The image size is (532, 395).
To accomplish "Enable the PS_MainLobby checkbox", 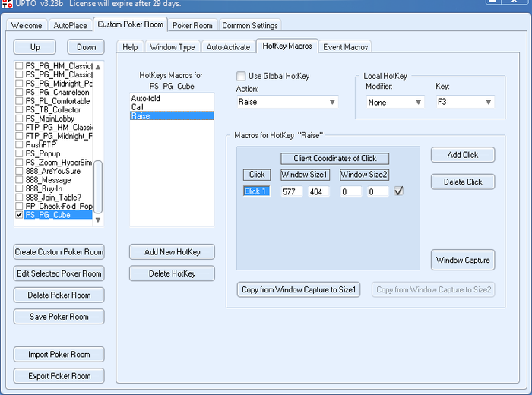I will point(19,118).
